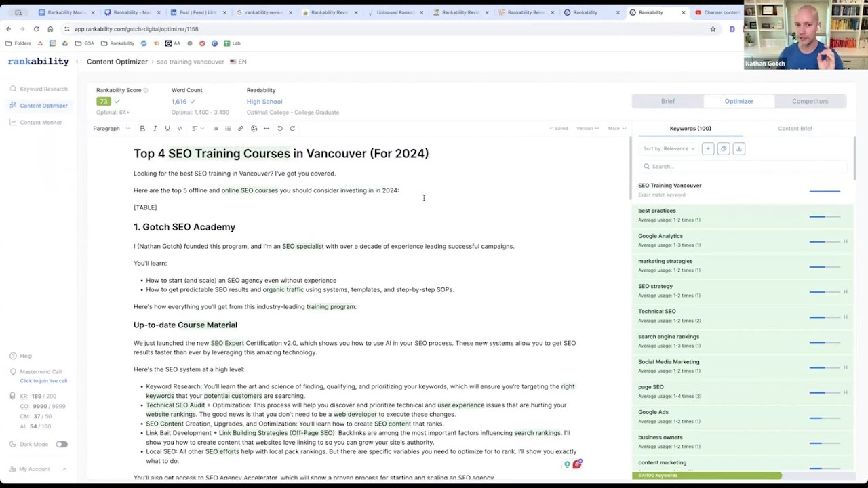The image size is (868, 488).
Task: Switch to the Brief tab
Action: (668, 101)
